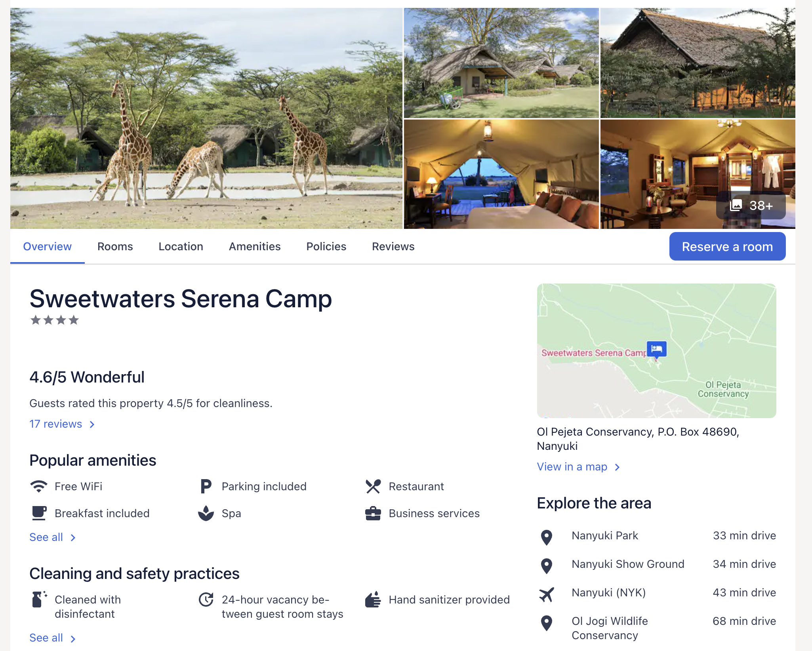
Task: Click the Spa lotus icon
Action: click(206, 513)
